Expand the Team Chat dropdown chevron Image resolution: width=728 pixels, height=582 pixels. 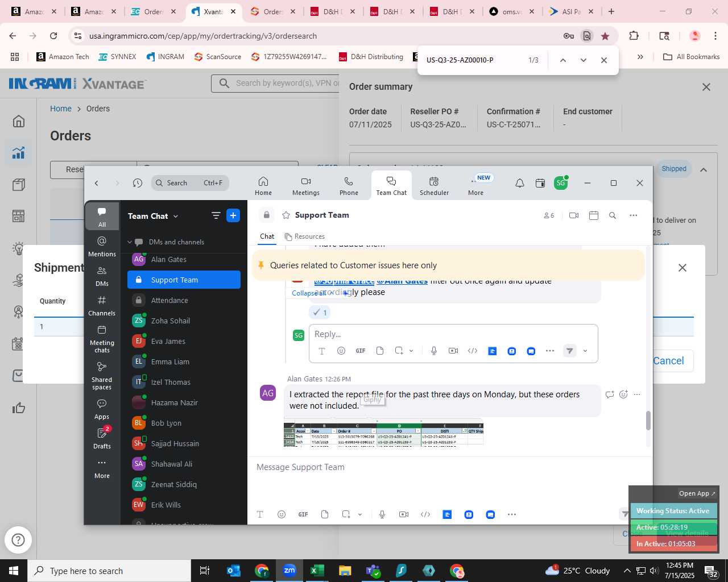coord(176,217)
